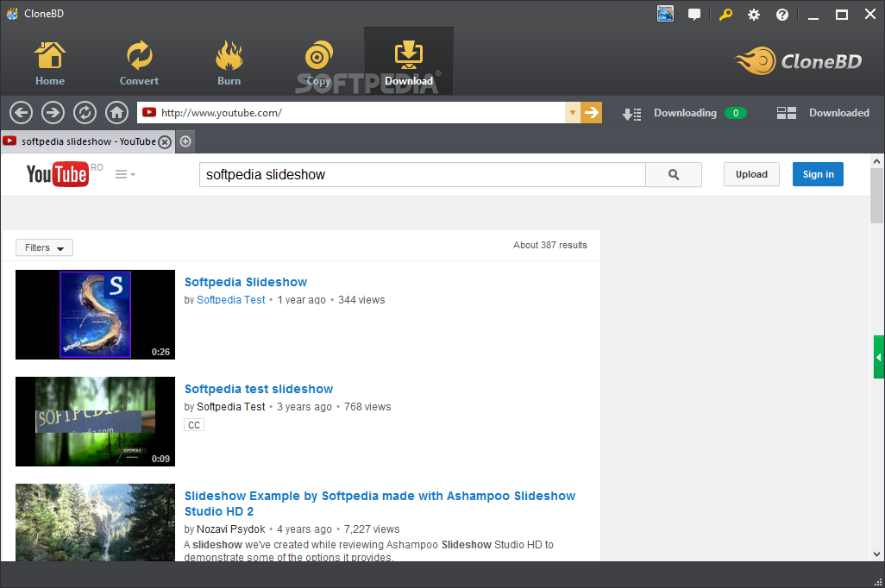Click the Softpedia Slideshow video thumbnail

(96, 315)
